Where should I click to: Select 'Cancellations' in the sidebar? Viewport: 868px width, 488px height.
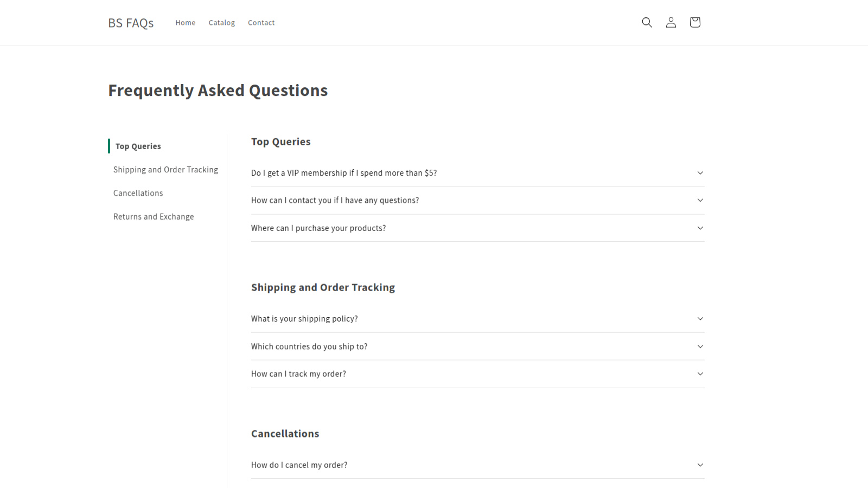[138, 193]
